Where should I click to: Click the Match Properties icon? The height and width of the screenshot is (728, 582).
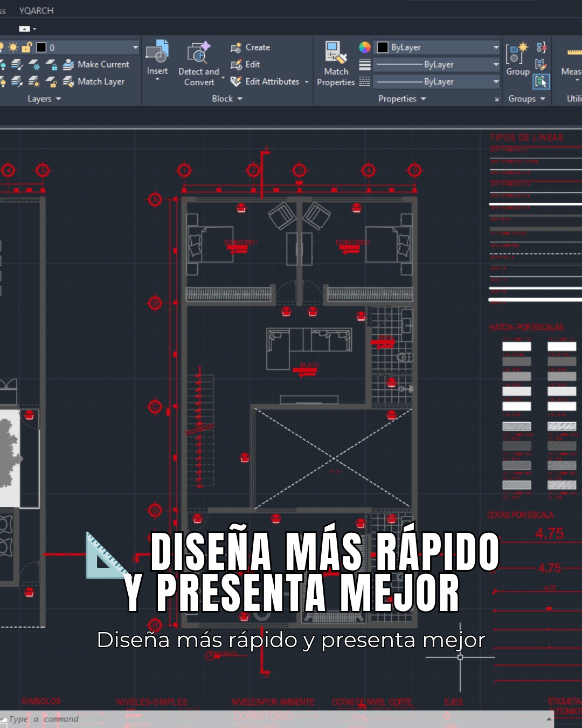(336, 52)
